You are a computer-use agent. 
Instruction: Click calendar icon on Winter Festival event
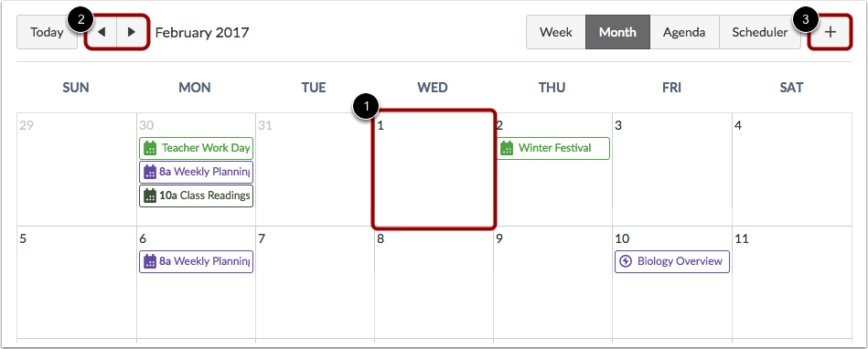[507, 148]
